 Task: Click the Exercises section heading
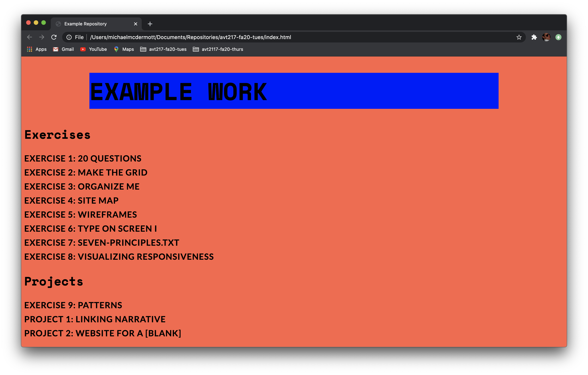pos(57,135)
